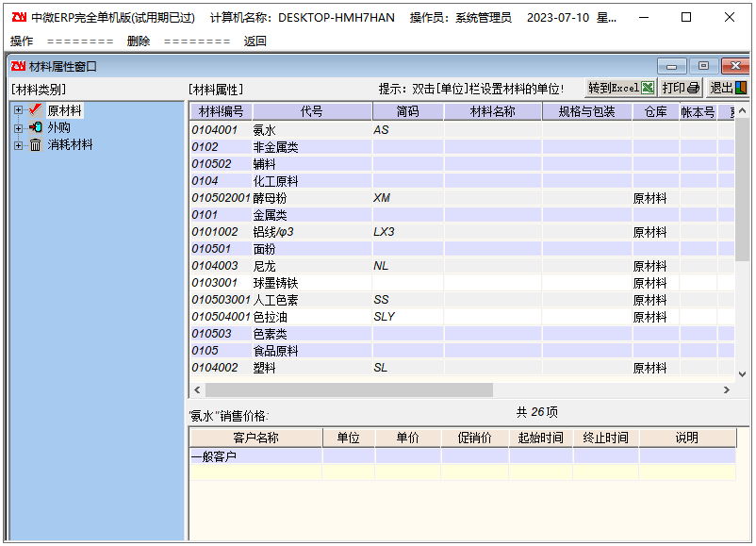Select the 金属类 row

[x=463, y=215]
